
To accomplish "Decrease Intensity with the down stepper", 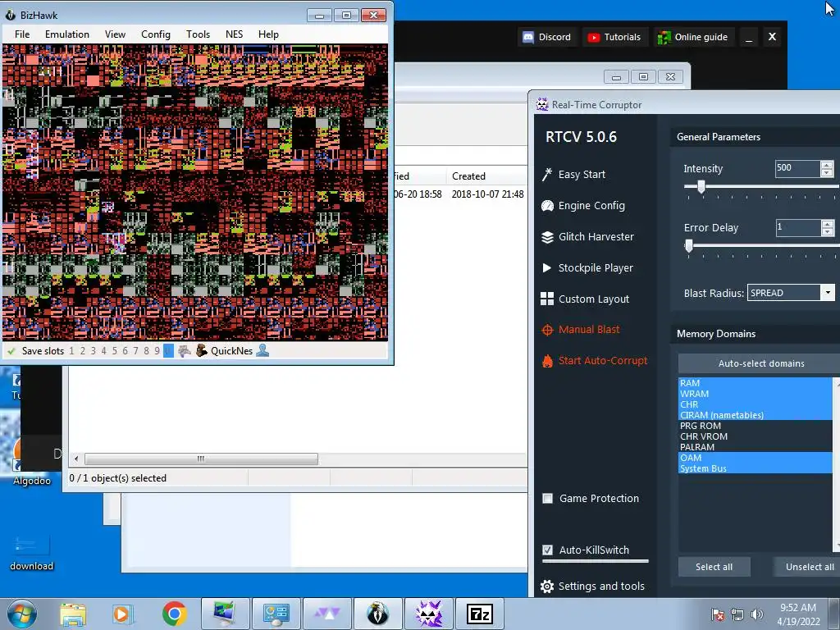I will tap(827, 172).
